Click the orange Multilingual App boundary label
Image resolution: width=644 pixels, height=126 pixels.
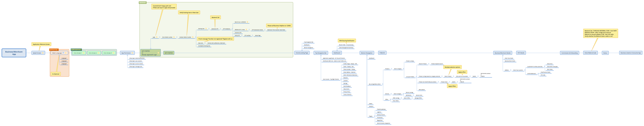[x=54, y=50]
